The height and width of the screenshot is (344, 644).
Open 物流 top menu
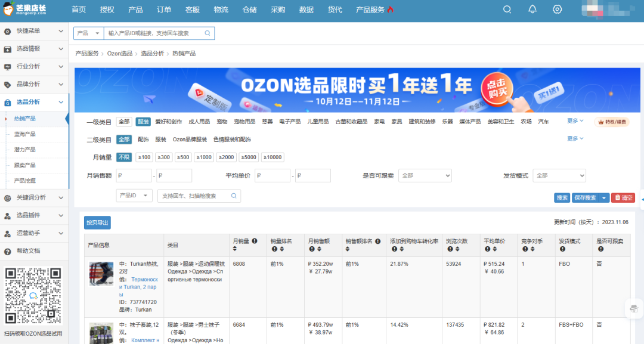(221, 10)
